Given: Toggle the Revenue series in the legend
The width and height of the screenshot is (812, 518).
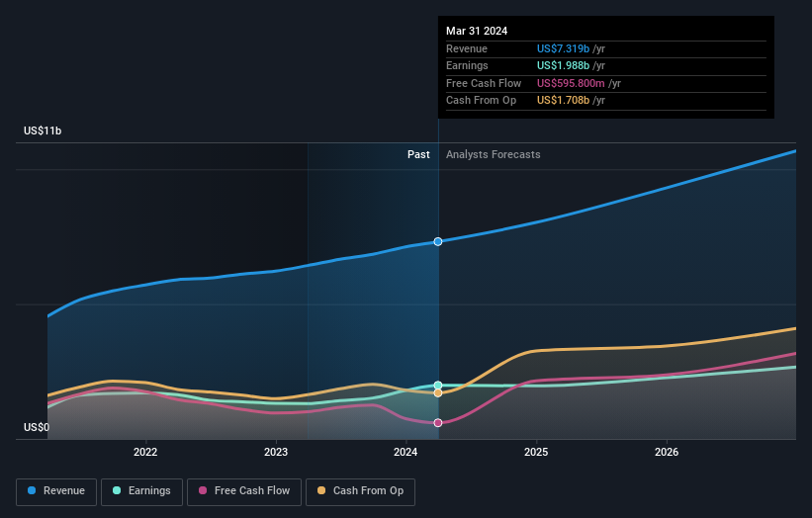Looking at the screenshot, I should tap(56, 491).
